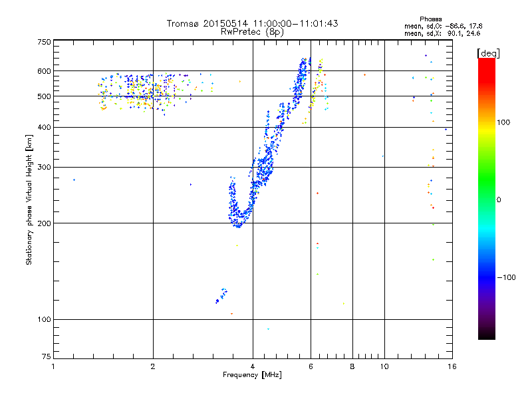Click the colorbar tick label "0"
The image size is (532, 399).
click(x=499, y=200)
